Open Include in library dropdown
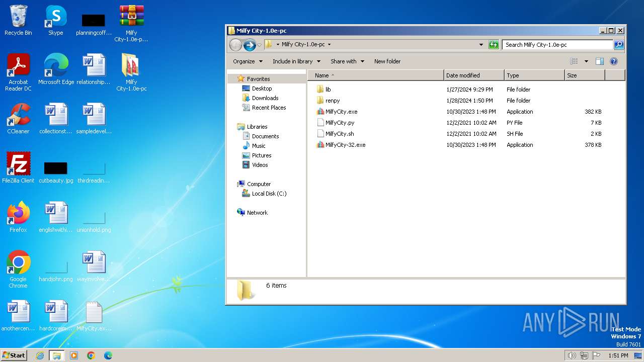 pyautogui.click(x=296, y=61)
